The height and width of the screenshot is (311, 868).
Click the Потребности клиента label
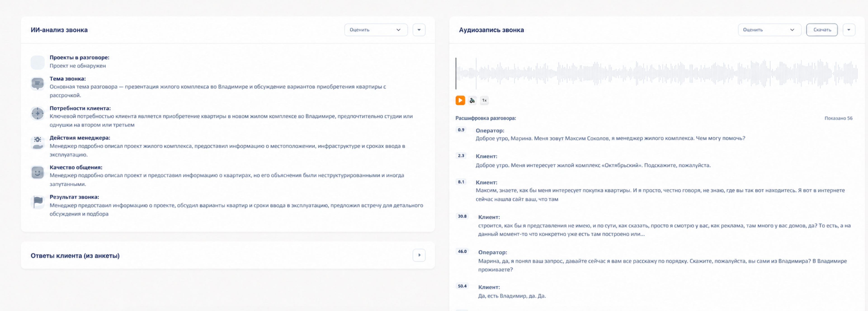click(x=80, y=108)
